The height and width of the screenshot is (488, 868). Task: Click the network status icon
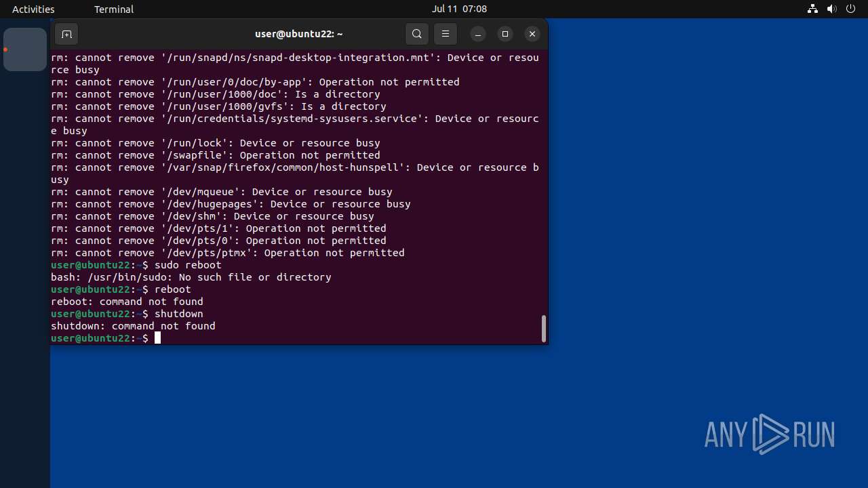pyautogui.click(x=812, y=9)
